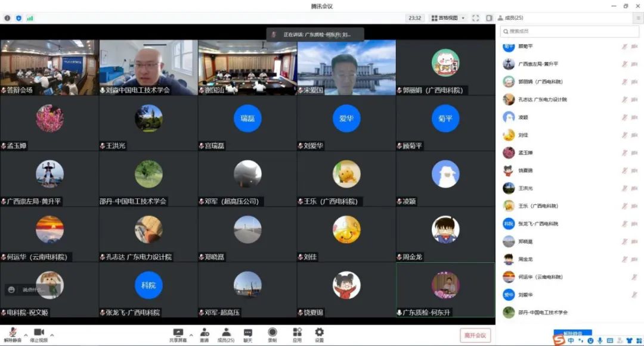Toggle the members side panel icon

[x=489, y=18]
